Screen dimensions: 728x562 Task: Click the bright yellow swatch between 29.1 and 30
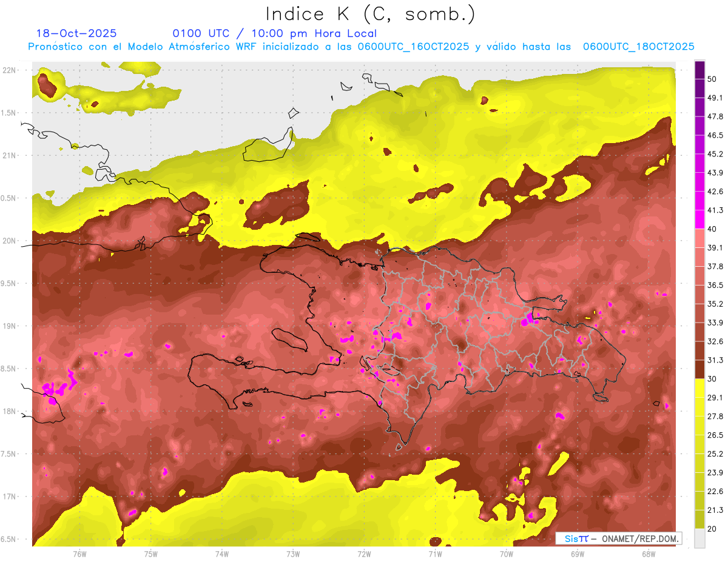point(699,388)
